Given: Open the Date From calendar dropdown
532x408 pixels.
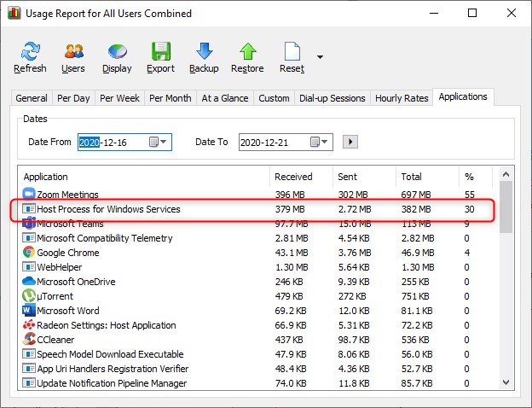Looking at the screenshot, I should pos(158,142).
